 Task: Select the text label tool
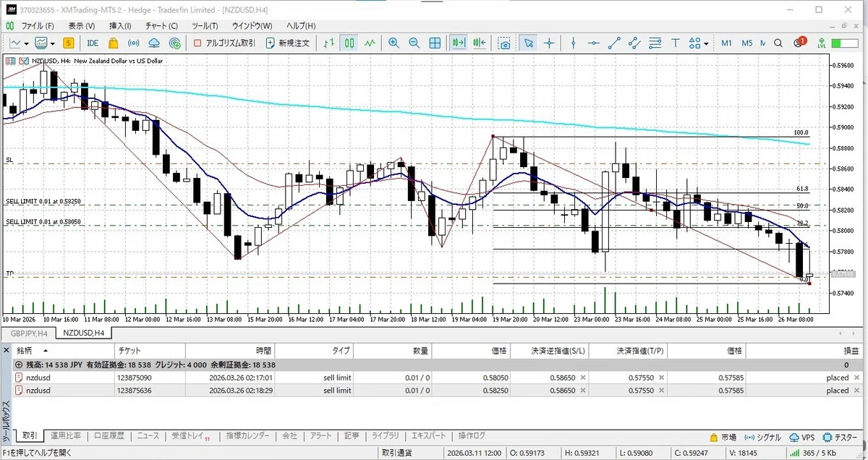[676, 43]
